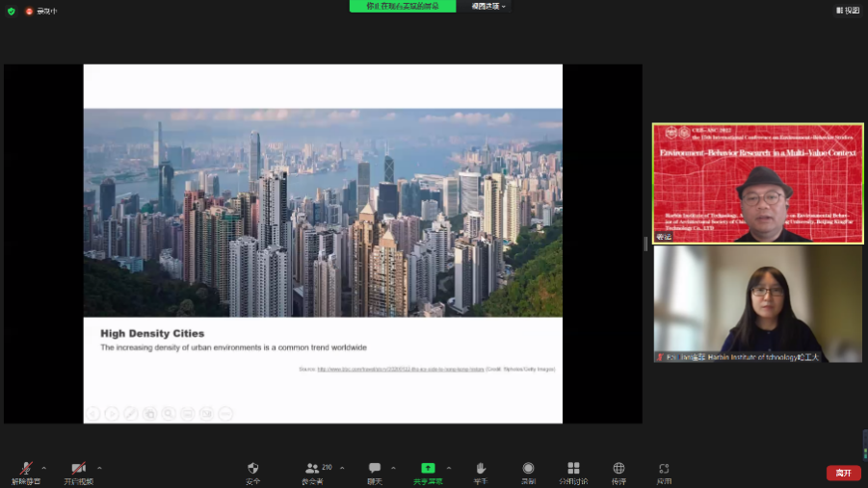Image resolution: width=868 pixels, height=488 pixels.
Task: Open the Chat panel
Action: coord(374,469)
